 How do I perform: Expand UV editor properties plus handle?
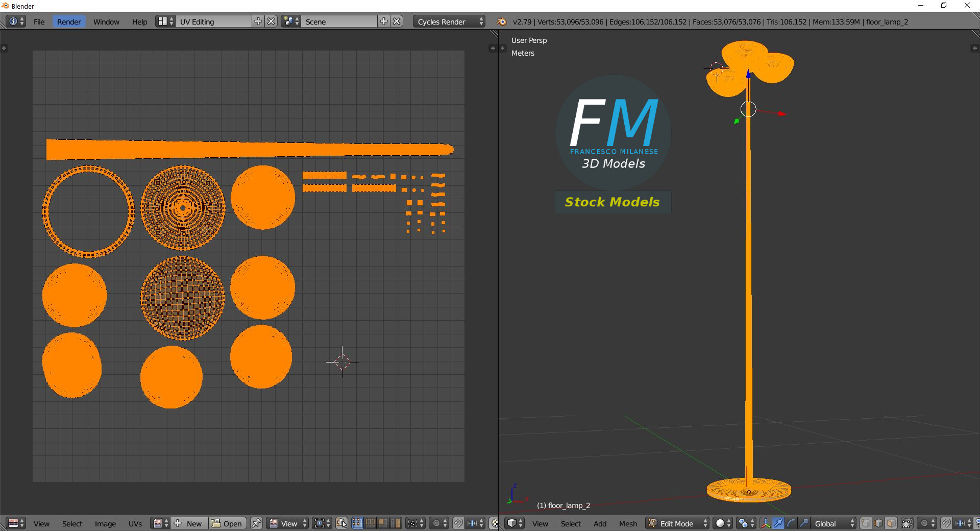coord(493,49)
